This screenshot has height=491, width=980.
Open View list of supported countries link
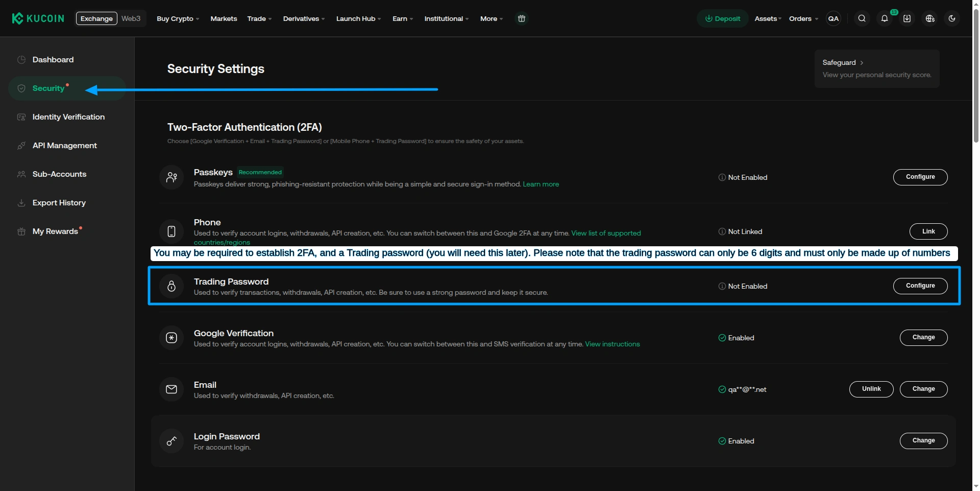[x=606, y=233]
